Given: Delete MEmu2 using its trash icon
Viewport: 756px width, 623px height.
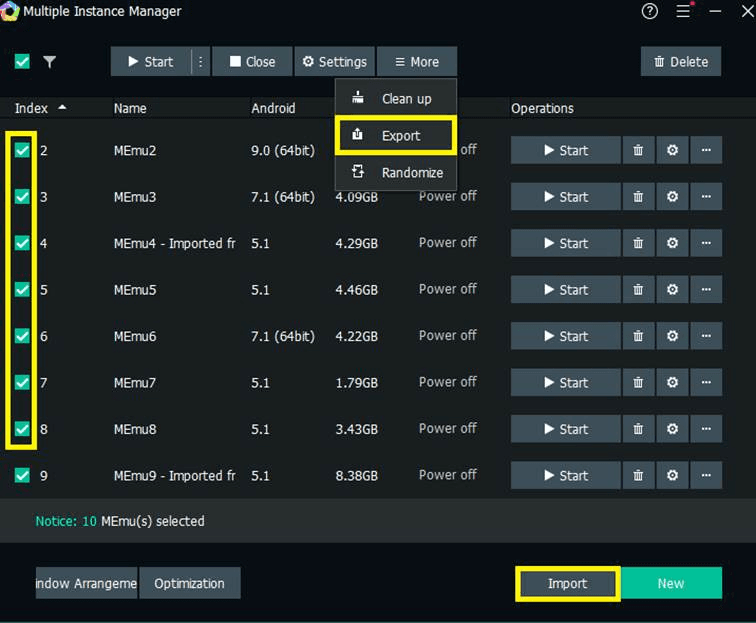Looking at the screenshot, I should point(638,150).
